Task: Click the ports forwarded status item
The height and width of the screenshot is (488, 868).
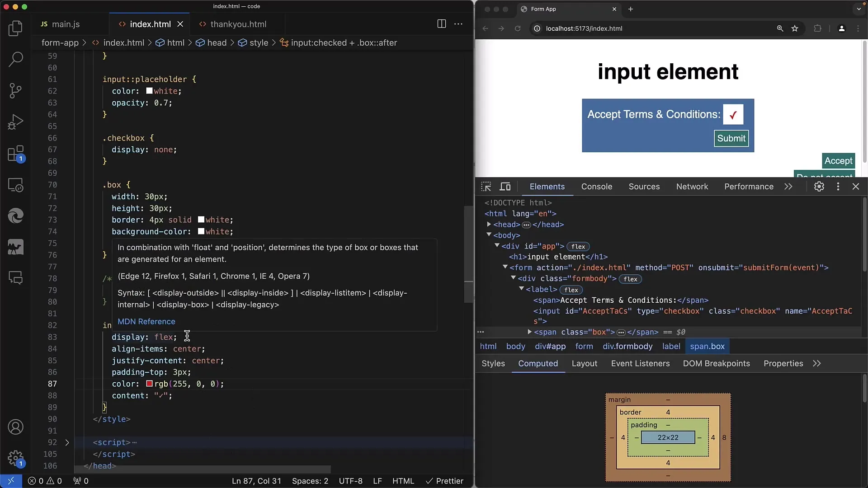Action: 81,481
